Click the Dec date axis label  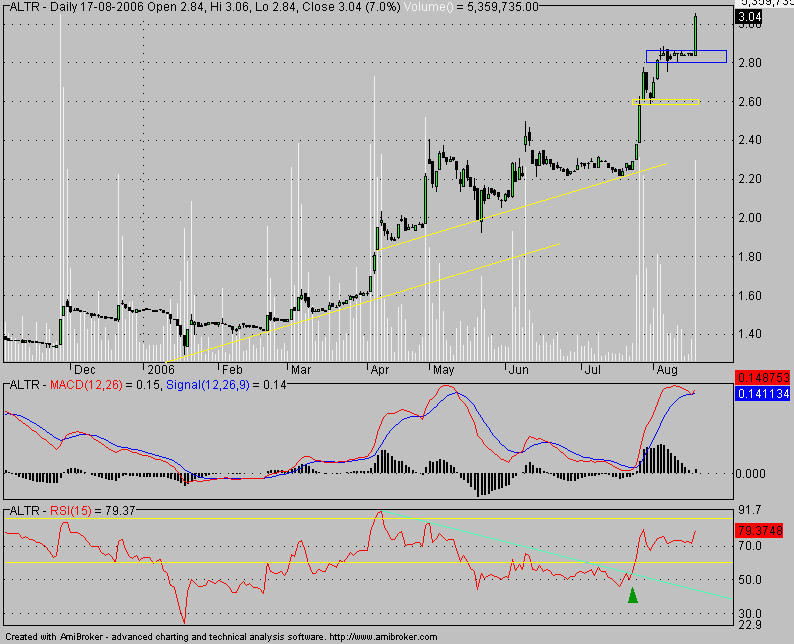coord(85,370)
